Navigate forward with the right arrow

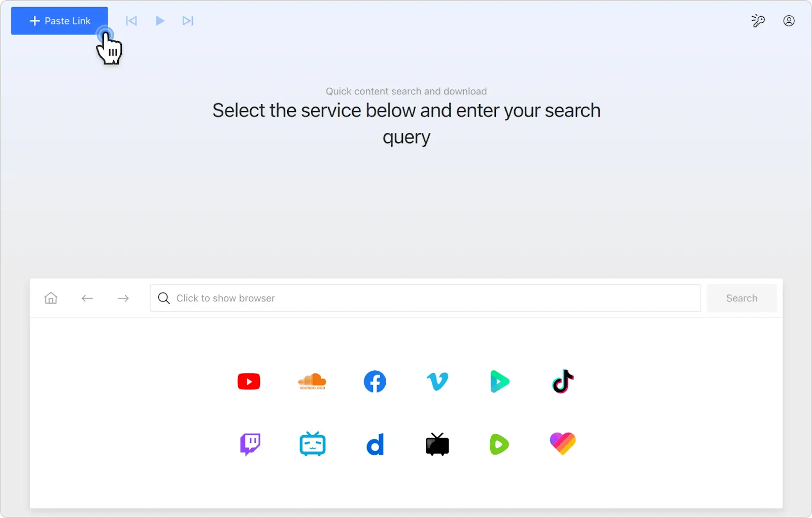[x=123, y=298]
